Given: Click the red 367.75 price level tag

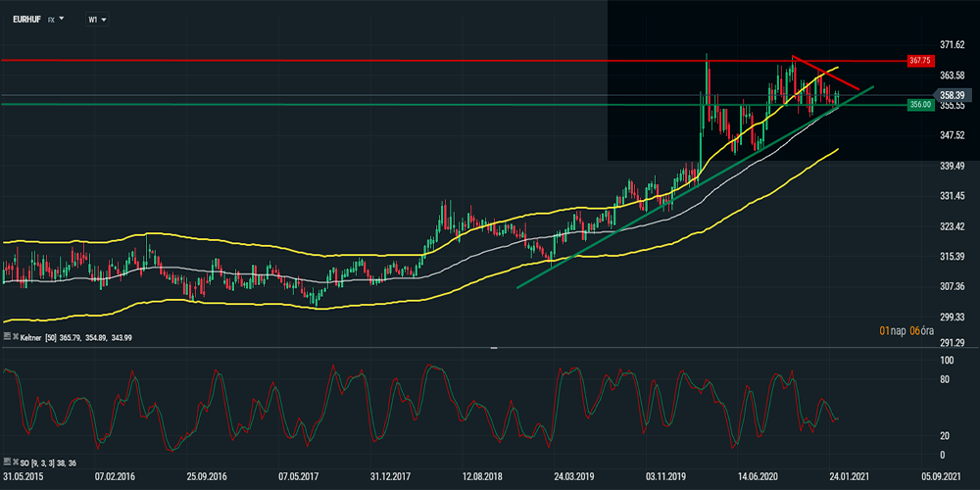Looking at the screenshot, I should coord(919,61).
